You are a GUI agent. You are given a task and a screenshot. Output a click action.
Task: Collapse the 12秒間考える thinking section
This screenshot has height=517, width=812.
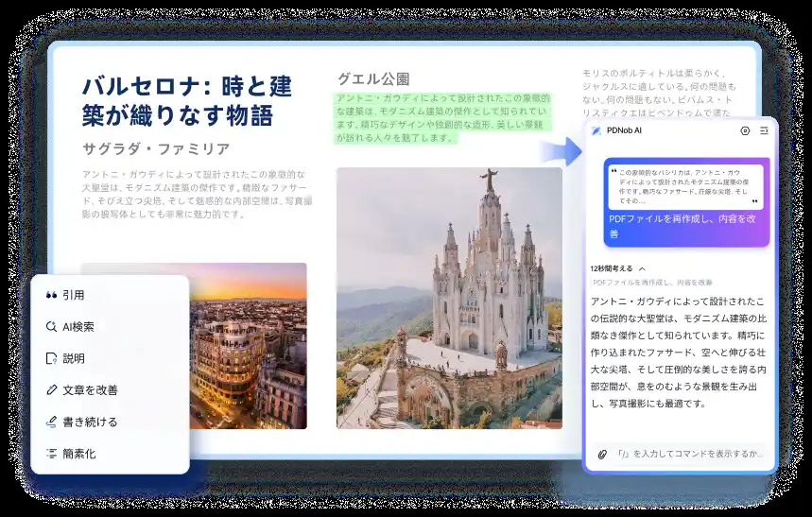click(x=642, y=268)
